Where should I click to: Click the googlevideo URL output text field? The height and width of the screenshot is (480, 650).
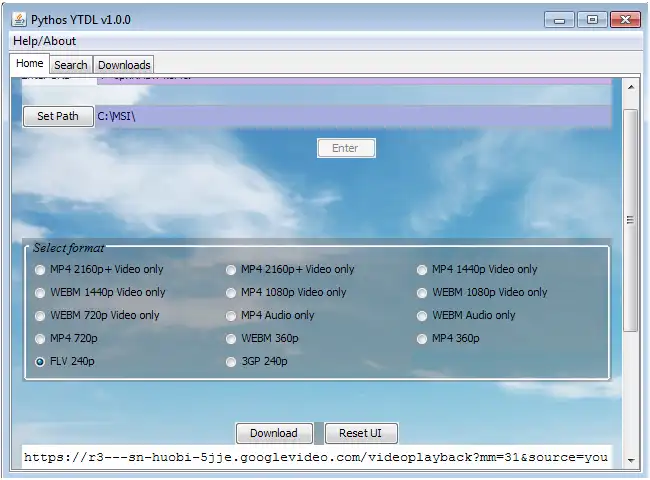(x=316, y=457)
